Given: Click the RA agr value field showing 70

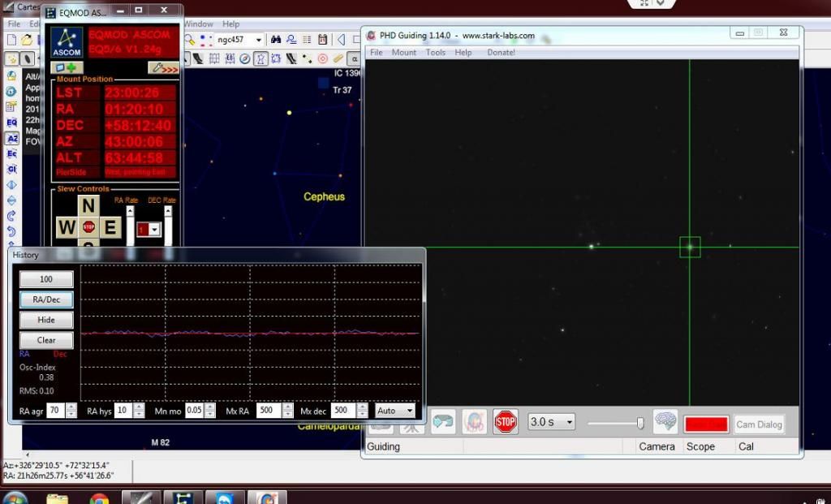Looking at the screenshot, I should (x=56, y=410).
